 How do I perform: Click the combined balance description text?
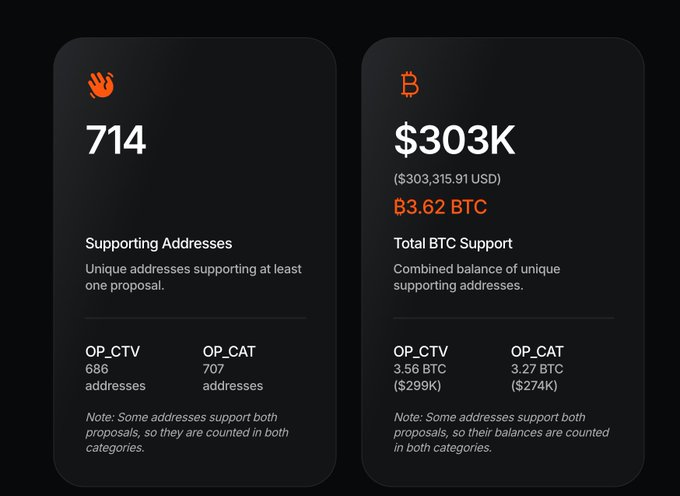click(x=476, y=277)
